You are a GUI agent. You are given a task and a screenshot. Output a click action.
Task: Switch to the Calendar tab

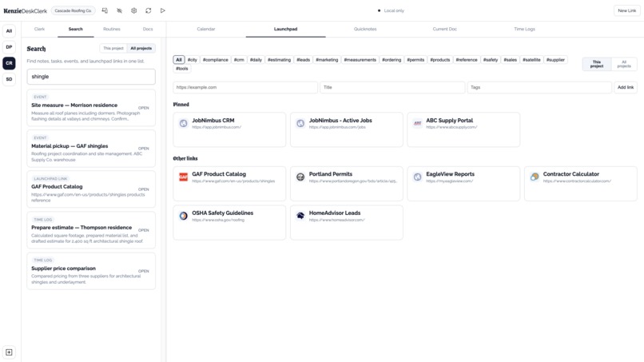click(206, 30)
